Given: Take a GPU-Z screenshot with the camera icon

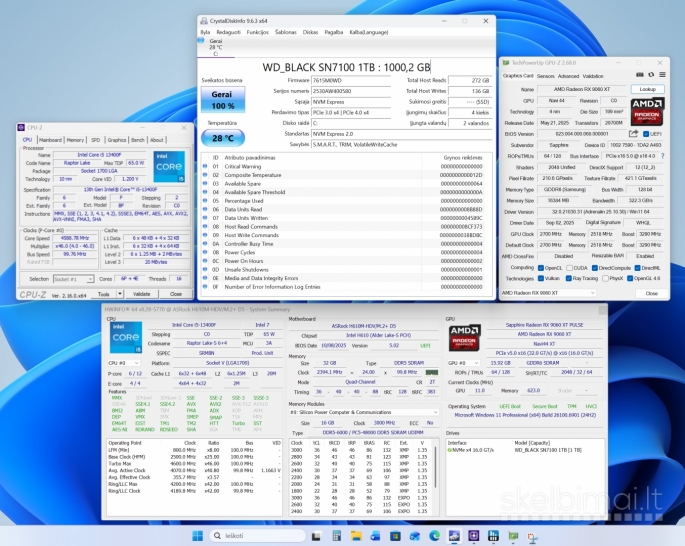Looking at the screenshot, I should [x=640, y=75].
